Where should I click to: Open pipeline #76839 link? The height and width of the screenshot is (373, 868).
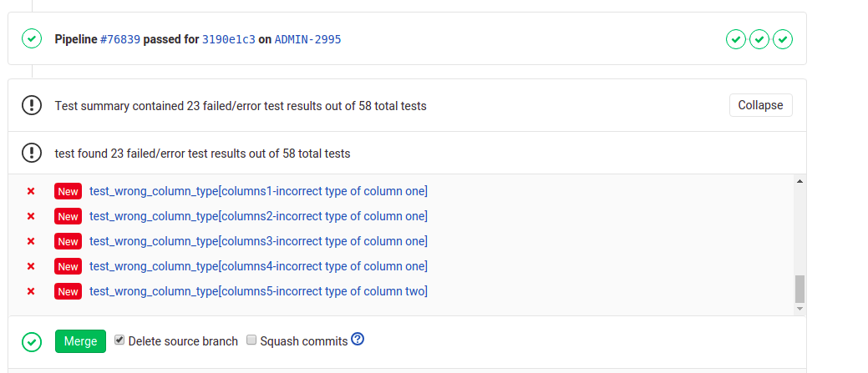point(120,39)
